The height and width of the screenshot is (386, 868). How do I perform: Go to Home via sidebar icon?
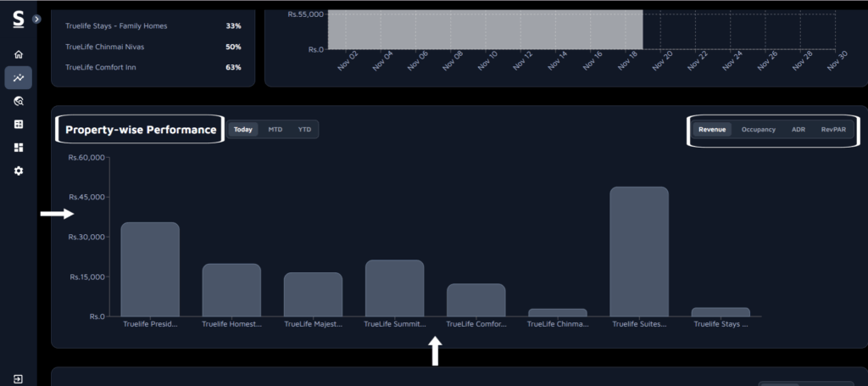point(19,54)
